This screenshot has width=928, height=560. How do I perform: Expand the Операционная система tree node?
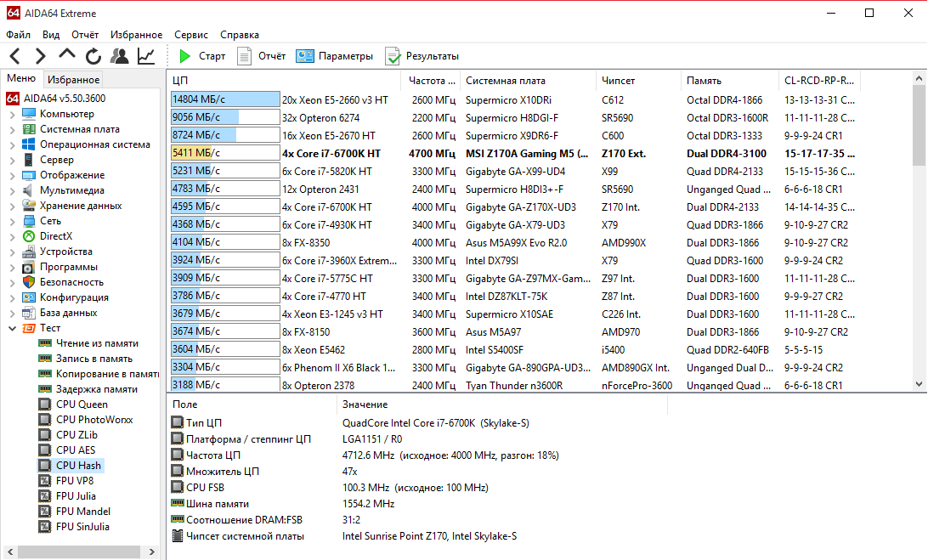point(13,145)
